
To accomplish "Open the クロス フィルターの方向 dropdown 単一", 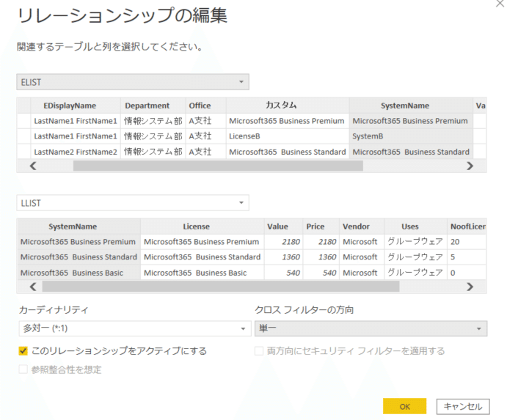I will (371, 328).
